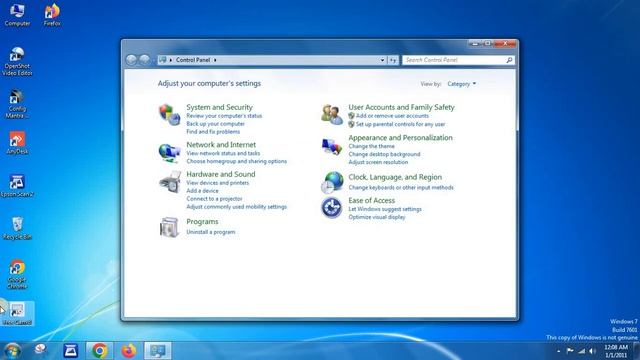Open the View by Category dropdown

pos(461,84)
